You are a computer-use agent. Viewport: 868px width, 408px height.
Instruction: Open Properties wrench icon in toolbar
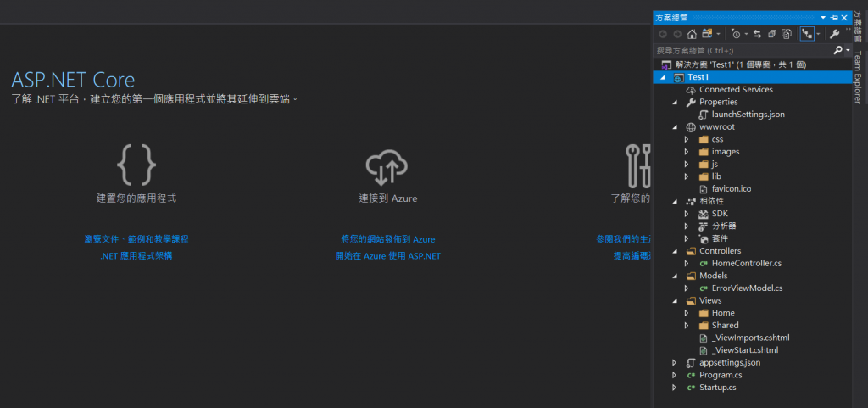[x=835, y=34]
